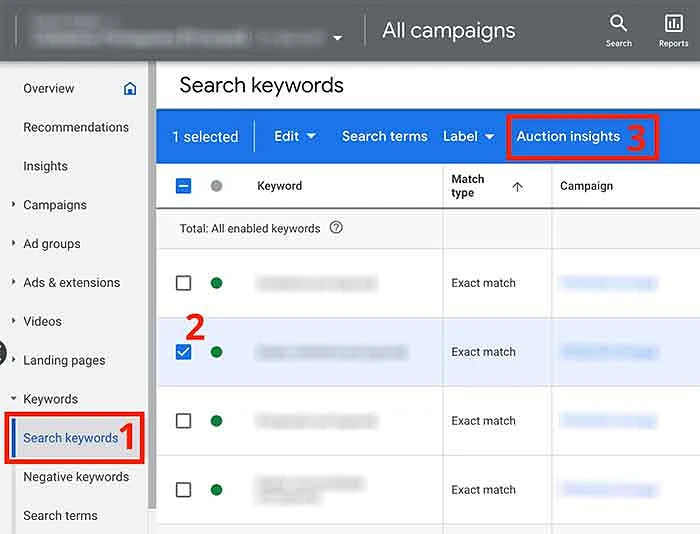Image resolution: width=700 pixels, height=534 pixels.
Task: Expand the Campaigns sidebar section
Action: tap(13, 204)
